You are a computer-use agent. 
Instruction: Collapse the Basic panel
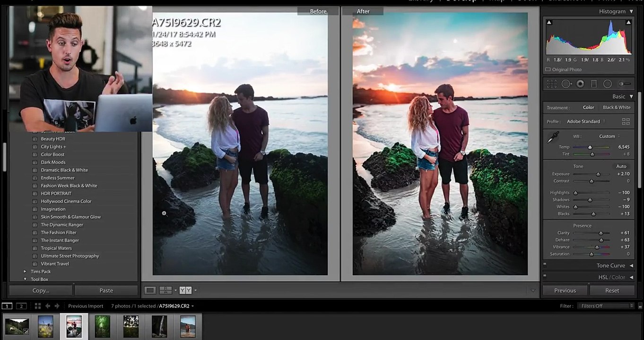coord(631,96)
